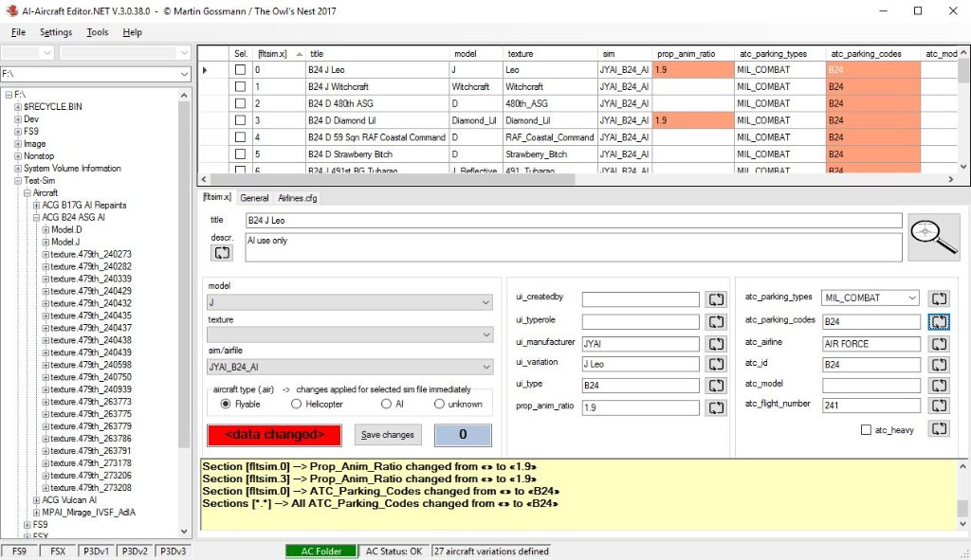Click the apply-to-all icon under descr. label
Viewport: 971px width, 560px height.
tap(222, 253)
